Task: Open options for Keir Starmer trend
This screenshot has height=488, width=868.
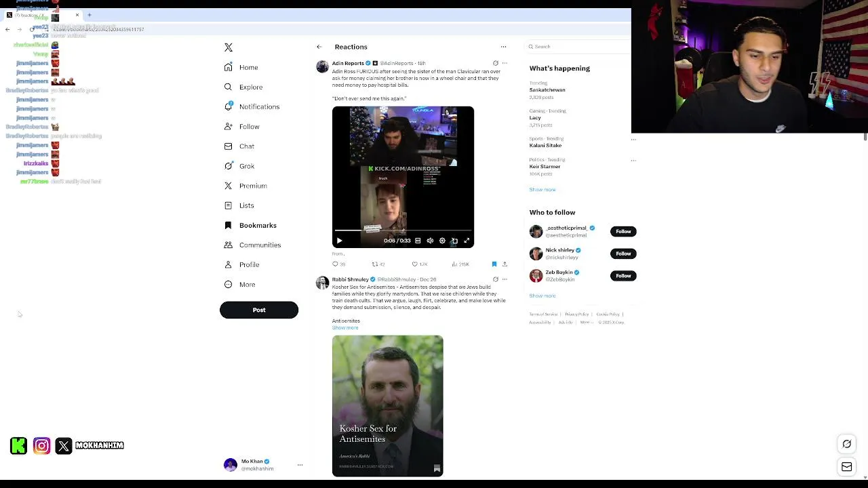Action: [633, 161]
